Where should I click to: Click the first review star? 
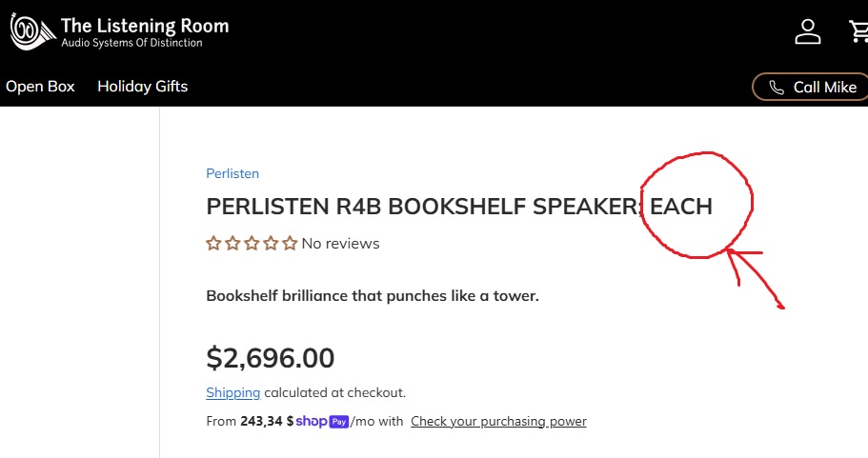click(x=214, y=244)
